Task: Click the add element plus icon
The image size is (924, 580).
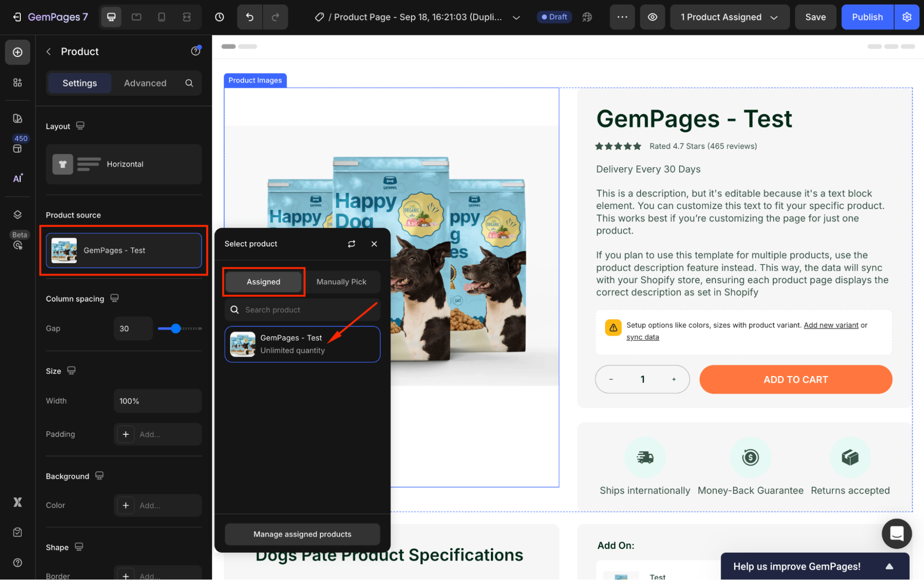Action: tap(18, 52)
